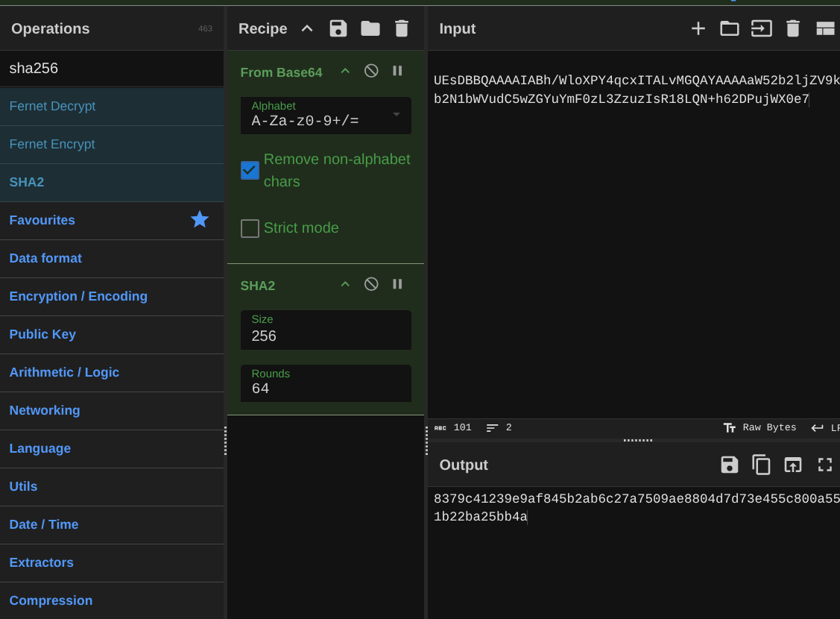This screenshot has width=840, height=619.
Task: Collapse the Recipe panel chevron
Action: coord(307,28)
